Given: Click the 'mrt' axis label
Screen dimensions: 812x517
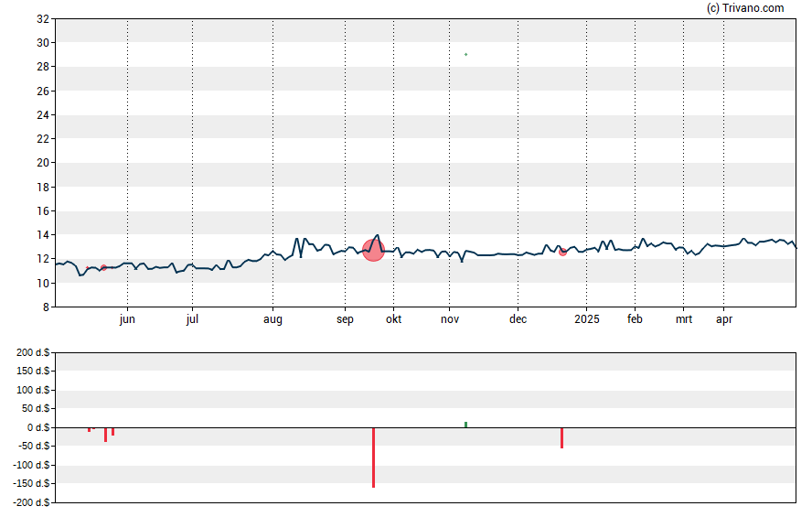Looking at the screenshot, I should (684, 319).
